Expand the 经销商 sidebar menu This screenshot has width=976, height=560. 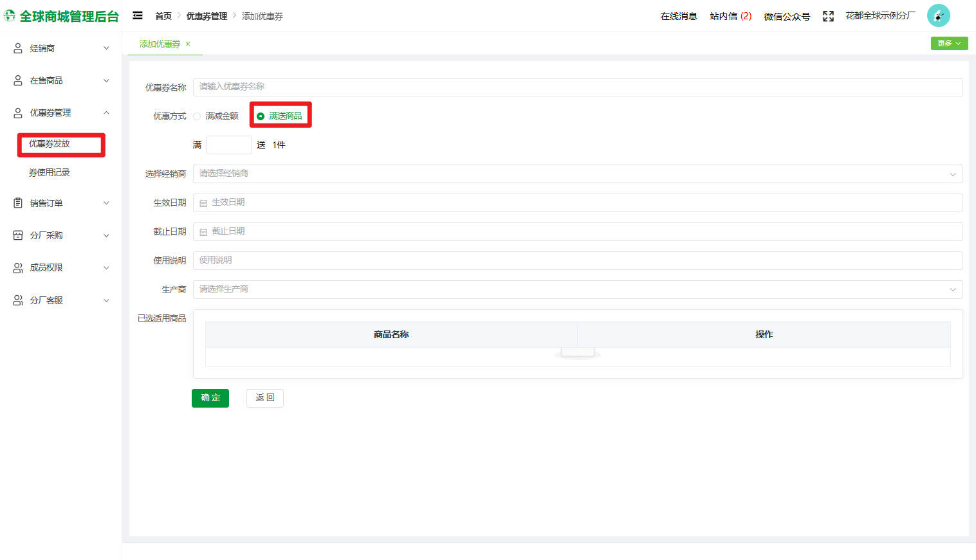pyautogui.click(x=61, y=48)
